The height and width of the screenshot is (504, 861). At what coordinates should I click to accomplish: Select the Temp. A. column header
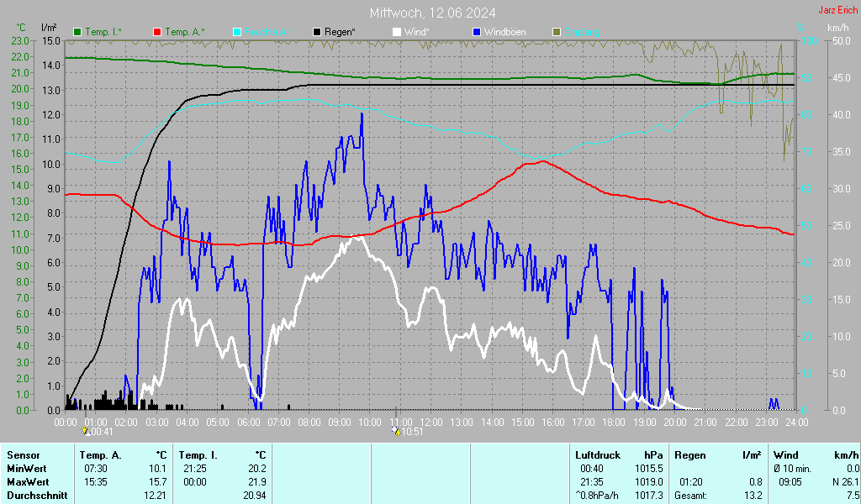(99, 455)
